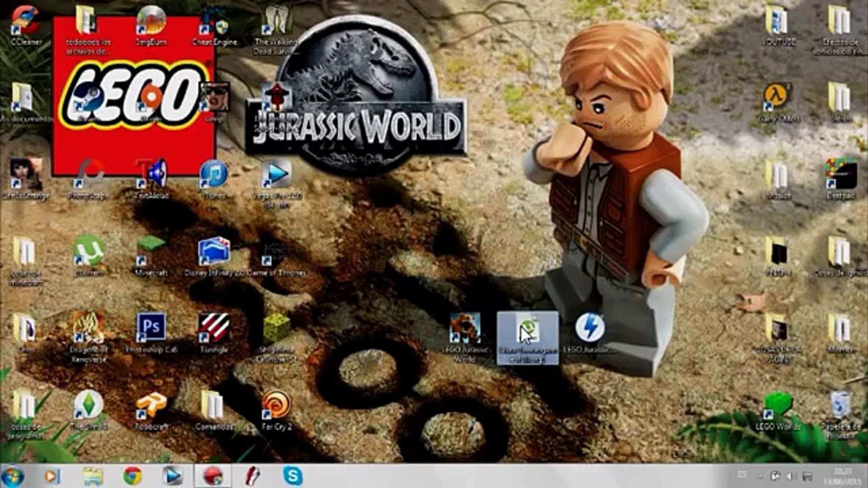Viewport: 868px width, 488px height.
Task: Launch Google Chrome from the taskbar
Action: (x=132, y=476)
